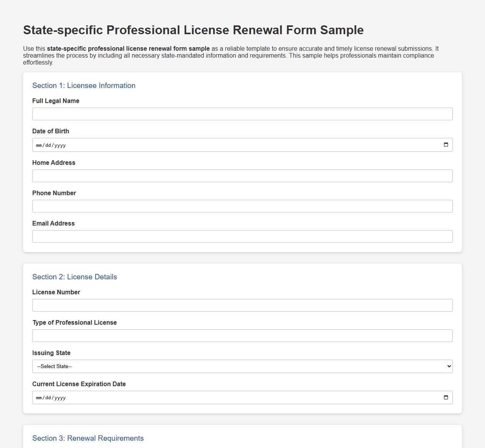The height and width of the screenshot is (448, 485).
Task: Click the Home Address input field
Action: pyautogui.click(x=242, y=176)
